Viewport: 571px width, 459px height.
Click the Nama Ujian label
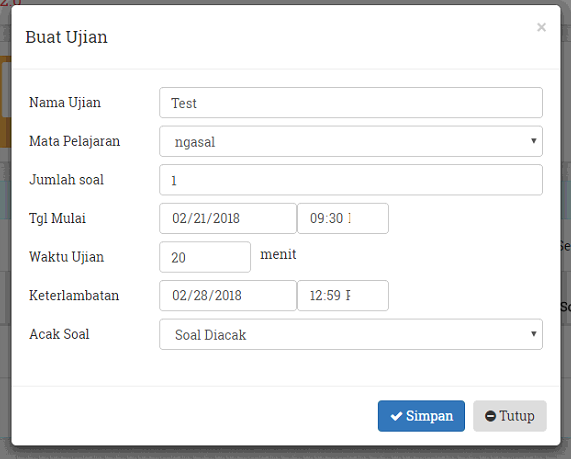pyautogui.click(x=65, y=103)
